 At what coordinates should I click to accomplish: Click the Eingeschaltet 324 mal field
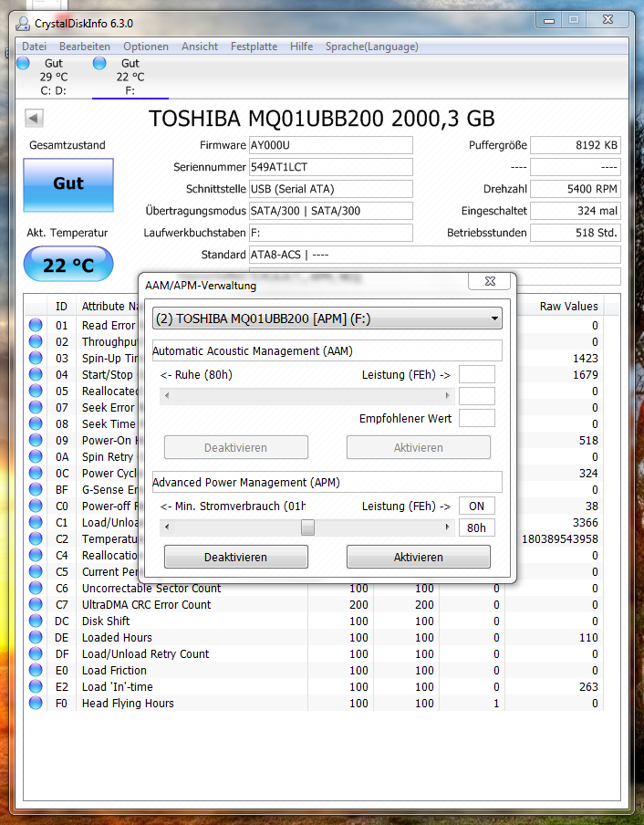pyautogui.click(x=576, y=211)
